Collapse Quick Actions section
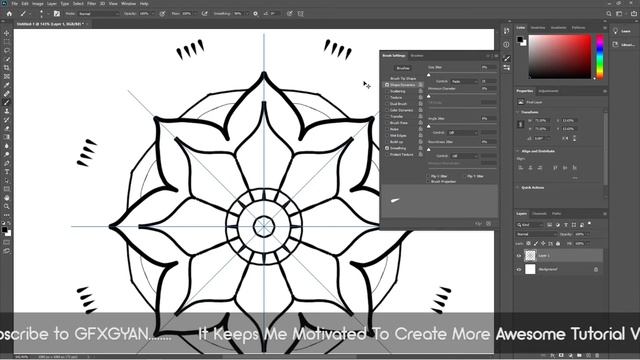Viewport: 640px width, 360px height. [x=518, y=187]
